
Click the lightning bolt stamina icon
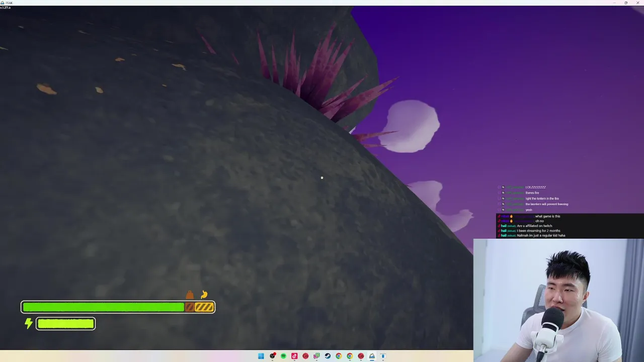click(x=29, y=323)
